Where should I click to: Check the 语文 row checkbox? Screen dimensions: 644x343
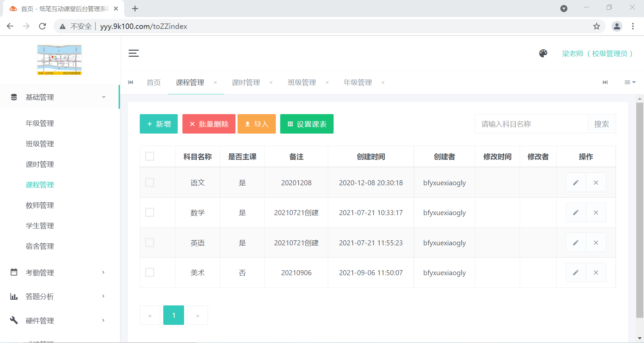click(149, 183)
